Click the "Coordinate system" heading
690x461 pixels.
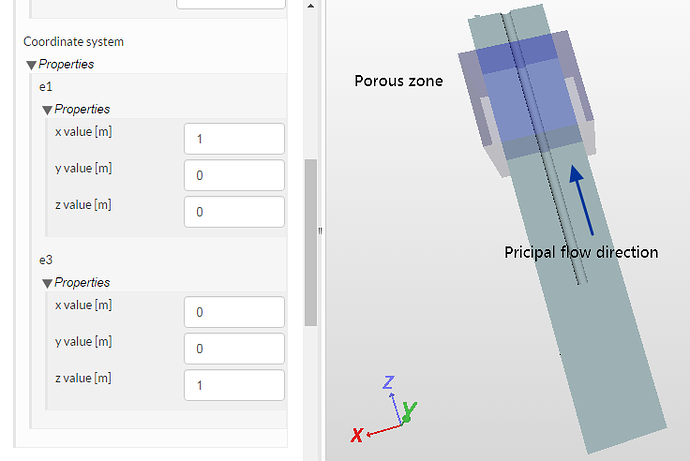click(x=74, y=42)
